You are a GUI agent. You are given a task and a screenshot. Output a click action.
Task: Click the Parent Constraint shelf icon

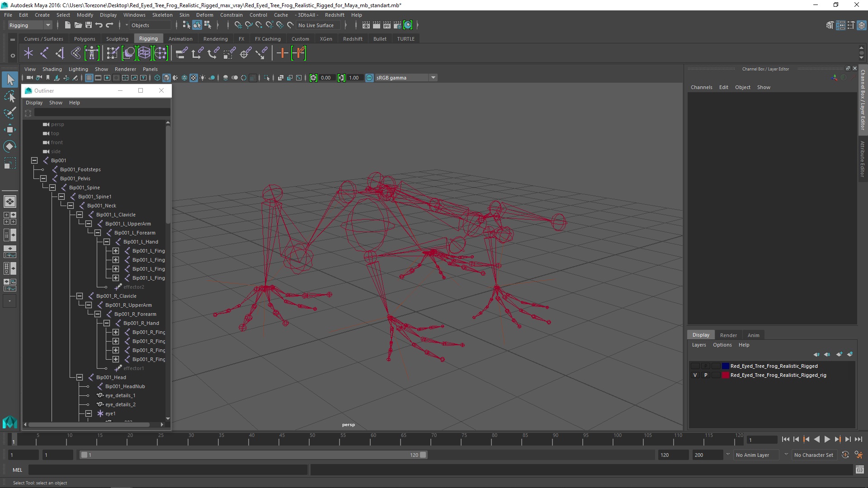(x=181, y=53)
